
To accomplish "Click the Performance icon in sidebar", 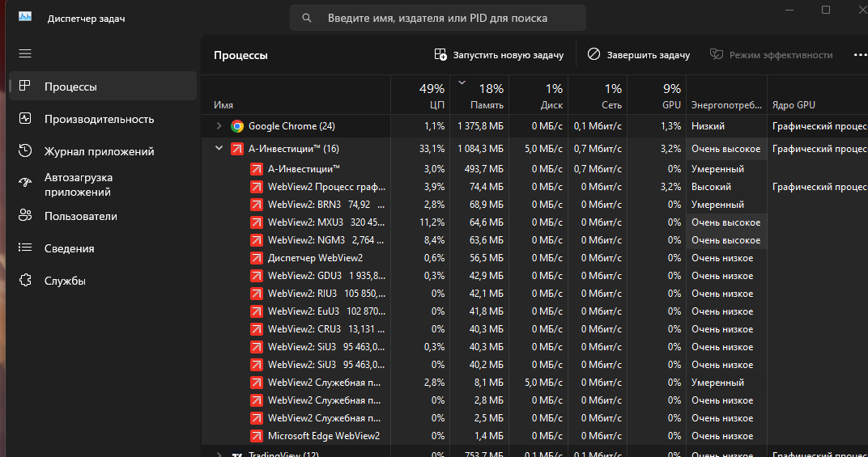I will (x=25, y=119).
